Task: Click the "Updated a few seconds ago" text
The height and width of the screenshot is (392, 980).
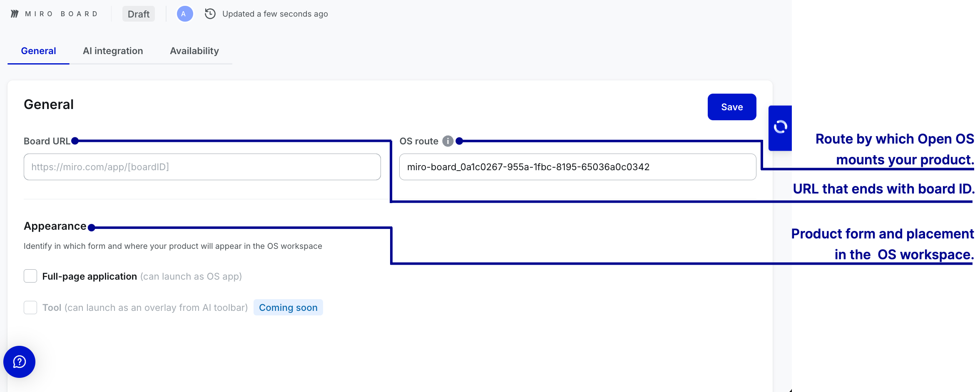Action: pyautogui.click(x=275, y=14)
